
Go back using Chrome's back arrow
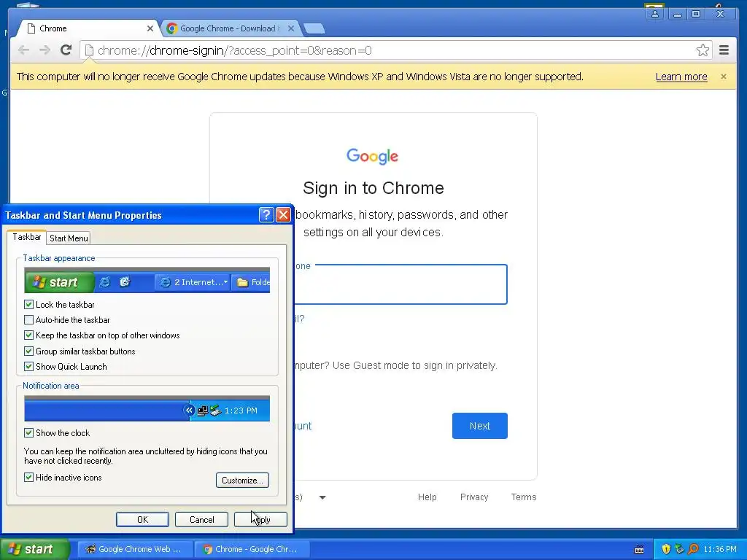(x=23, y=50)
